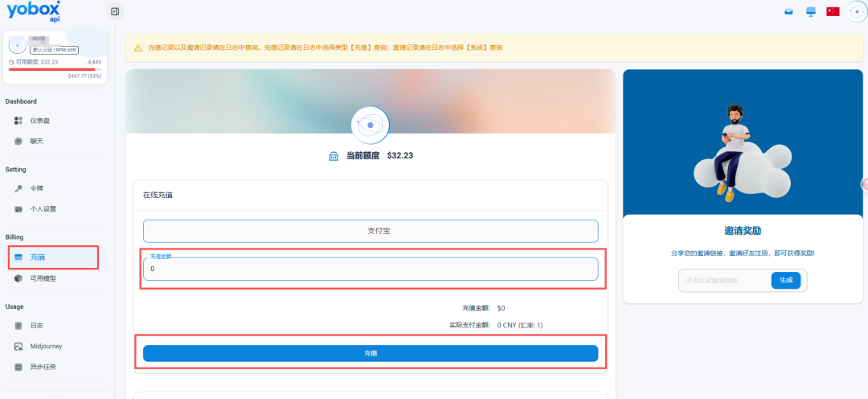Click the 仪表盘 dashboard icon
This screenshot has width=868, height=399.
coord(18,120)
